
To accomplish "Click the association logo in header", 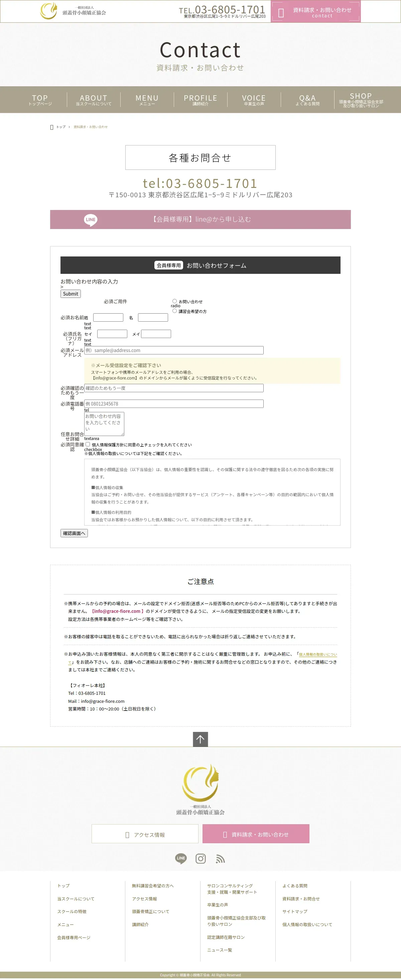I will coord(74,11).
